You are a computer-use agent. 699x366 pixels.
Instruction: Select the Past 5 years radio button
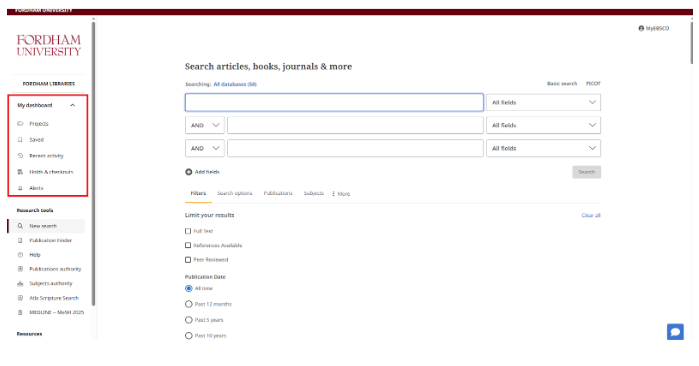pos(189,320)
